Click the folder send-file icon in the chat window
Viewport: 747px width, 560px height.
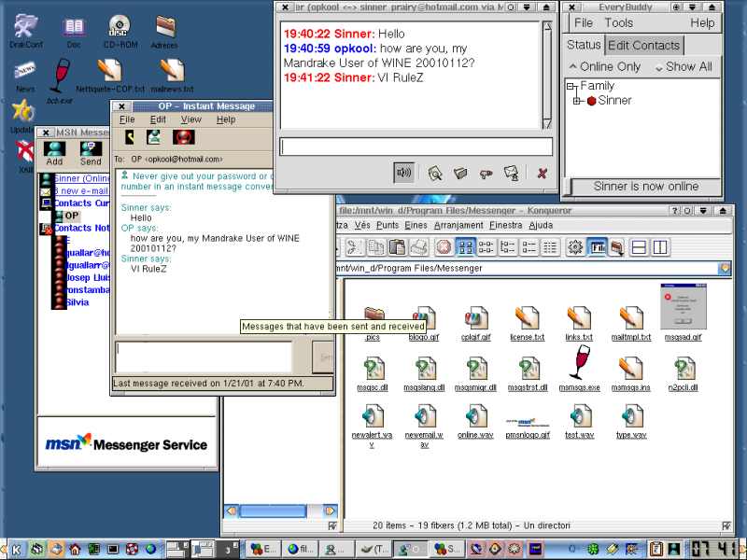tap(459, 173)
